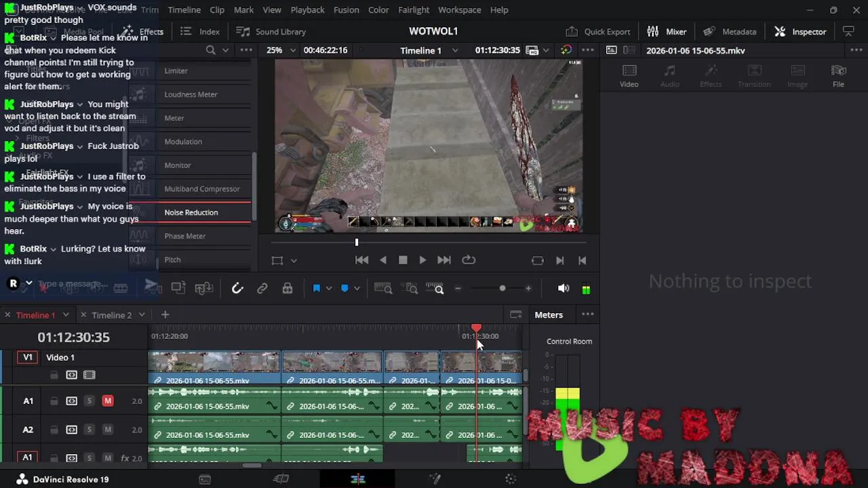The image size is (868, 488).
Task: Click search magnifier in effects panel
Action: [x=211, y=50]
